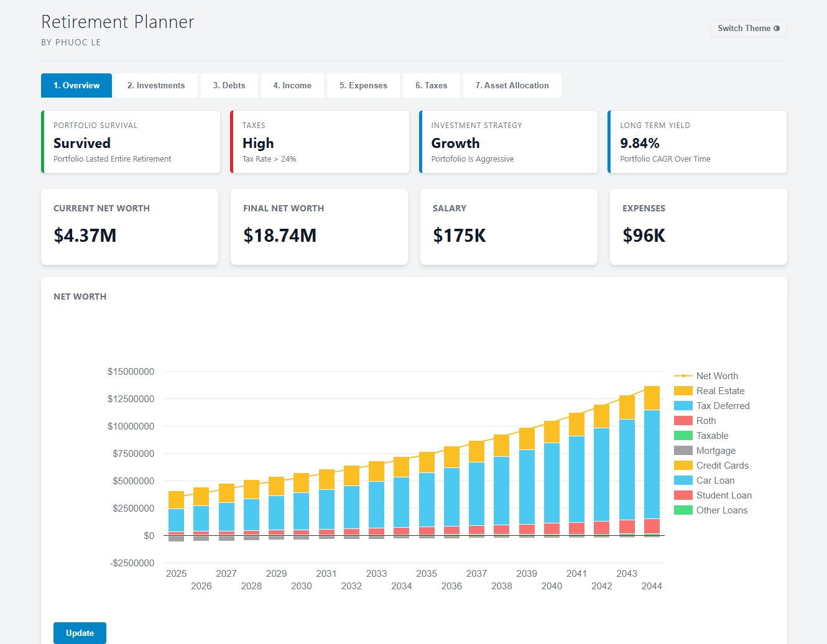Image resolution: width=827 pixels, height=644 pixels.
Task: View the Expenses tab
Action: (x=363, y=85)
